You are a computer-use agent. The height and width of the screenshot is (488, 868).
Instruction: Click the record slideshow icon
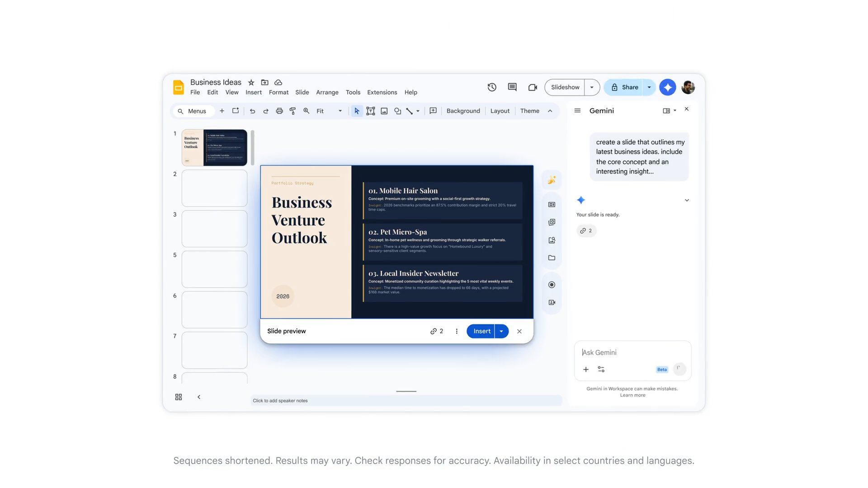point(552,285)
